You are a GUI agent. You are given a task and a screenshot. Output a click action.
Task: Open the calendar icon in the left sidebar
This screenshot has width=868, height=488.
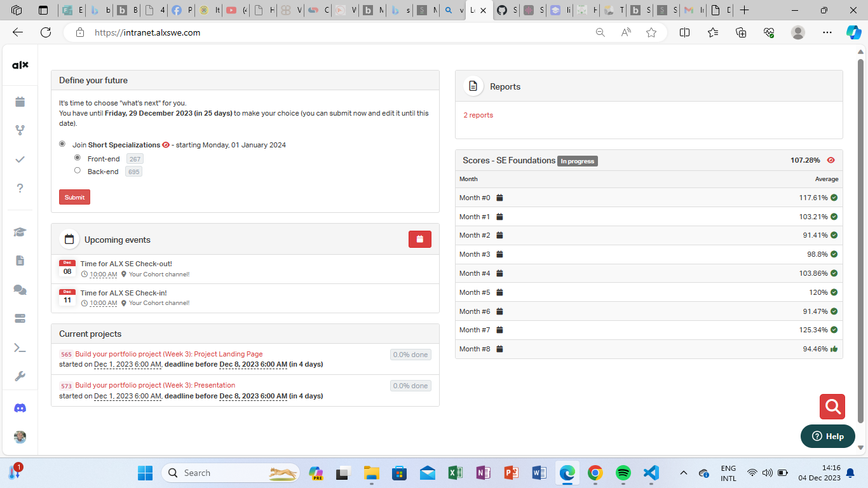(20, 102)
